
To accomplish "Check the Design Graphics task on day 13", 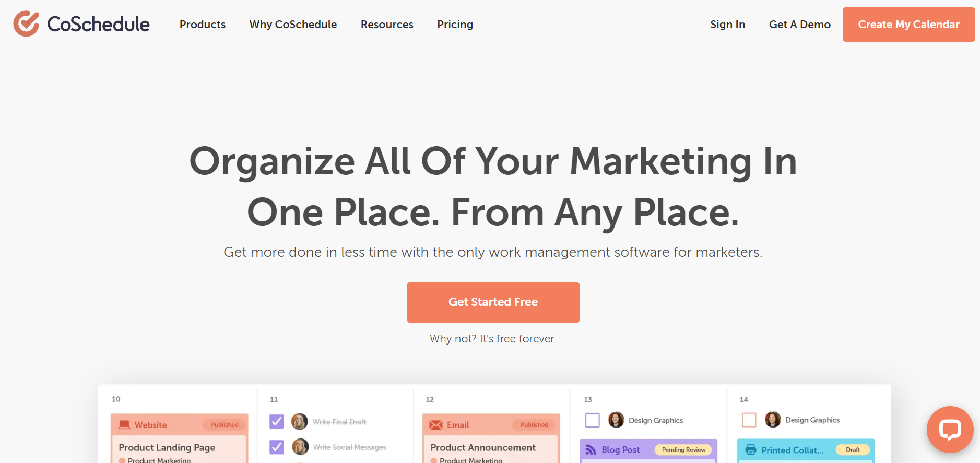I will (x=593, y=420).
